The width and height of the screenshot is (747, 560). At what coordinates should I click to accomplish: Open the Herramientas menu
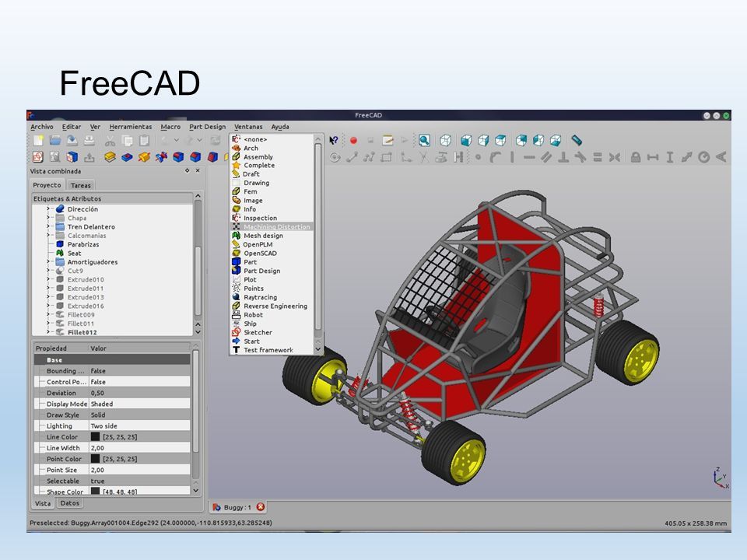131,127
